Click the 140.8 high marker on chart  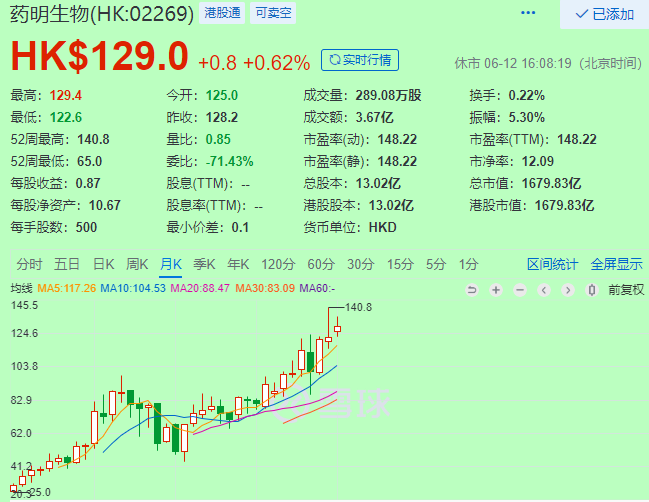(x=358, y=307)
